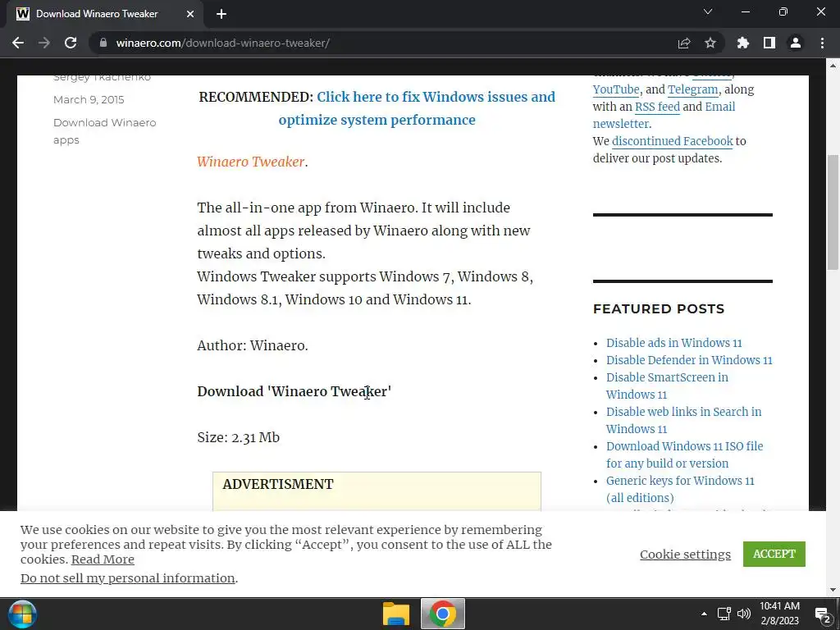
Task: Bookmark this page with the star
Action: pyautogui.click(x=710, y=43)
